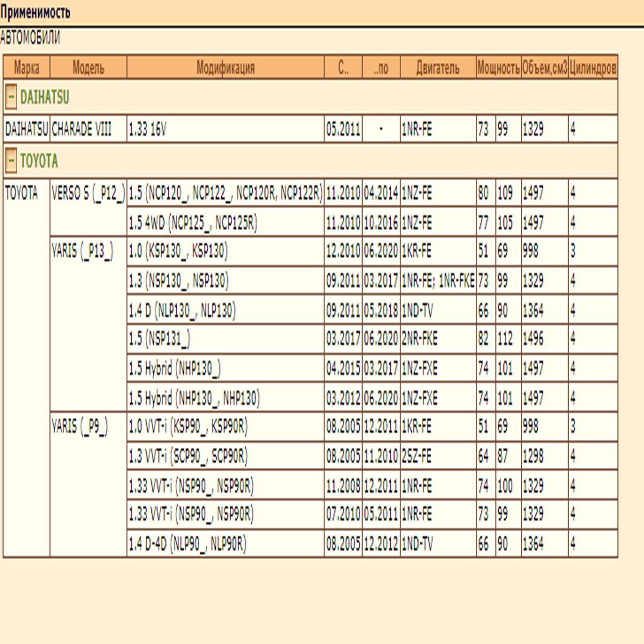Collapse the DAIHATSU group
The image size is (644, 644).
pyautogui.click(x=11, y=97)
